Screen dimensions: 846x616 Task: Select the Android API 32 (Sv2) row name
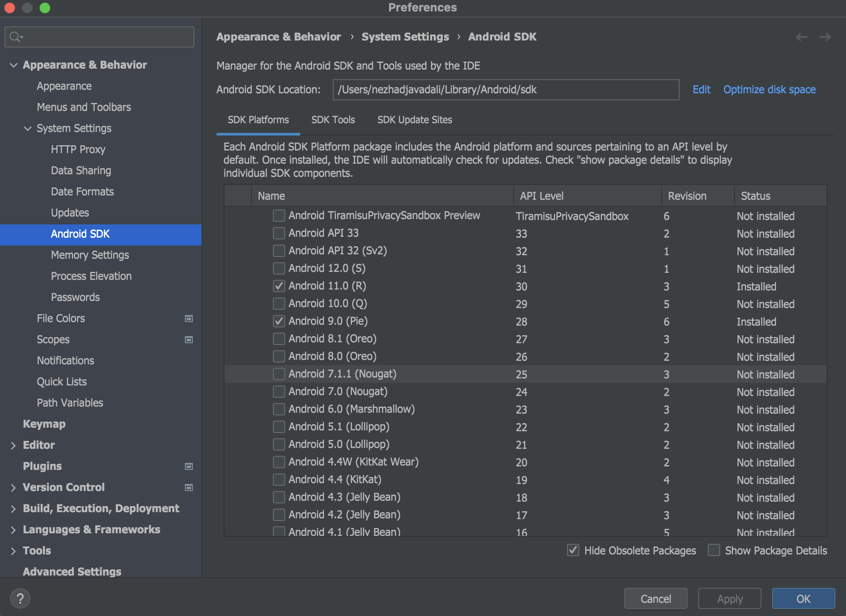pos(338,251)
